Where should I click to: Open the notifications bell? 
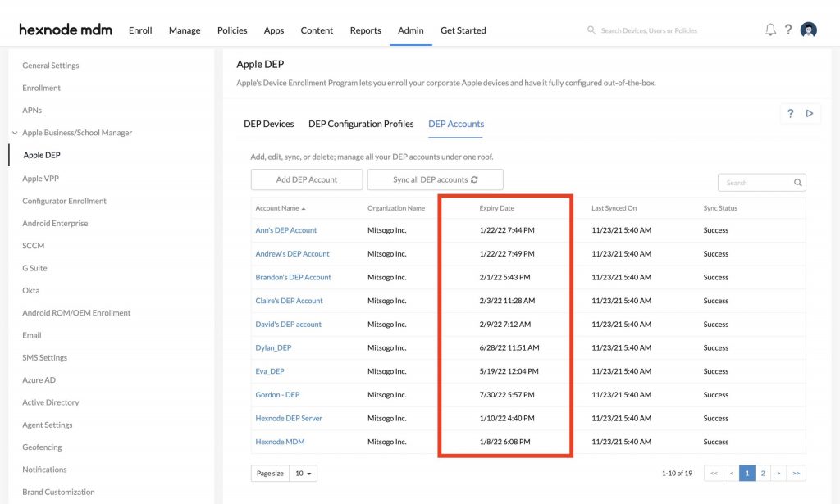coord(770,30)
